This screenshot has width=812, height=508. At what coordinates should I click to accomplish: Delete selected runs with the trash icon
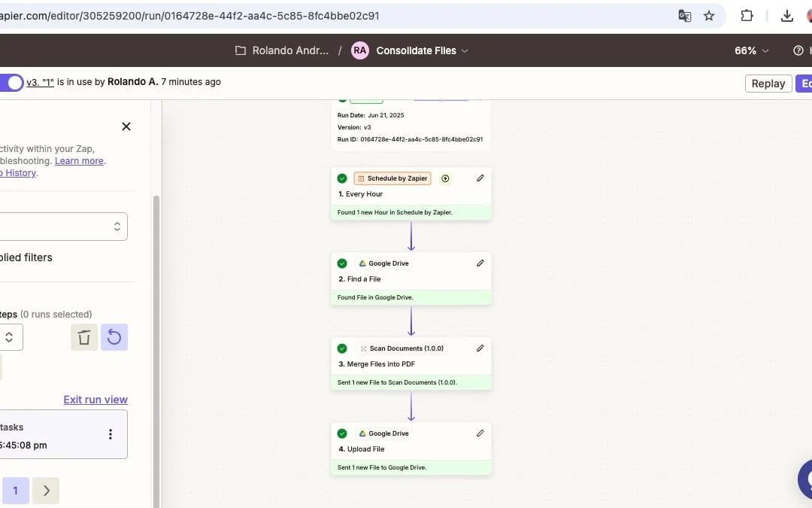coord(83,337)
